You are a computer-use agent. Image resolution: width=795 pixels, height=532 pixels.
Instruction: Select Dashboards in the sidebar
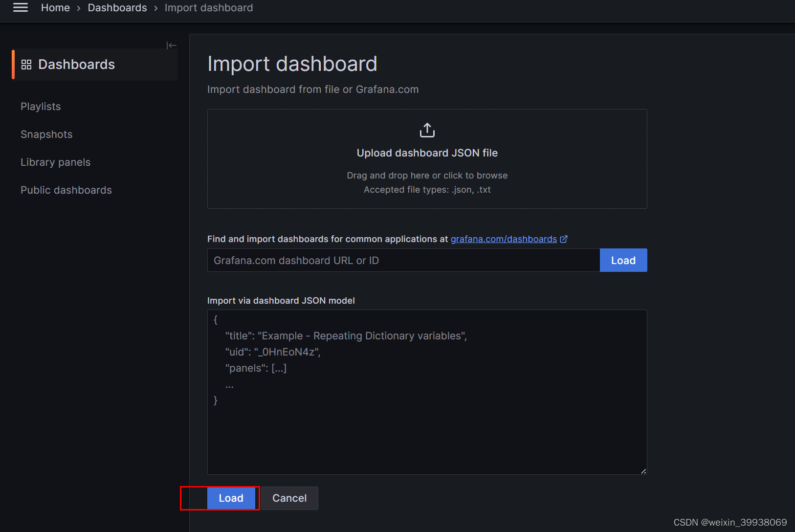[x=95, y=65]
